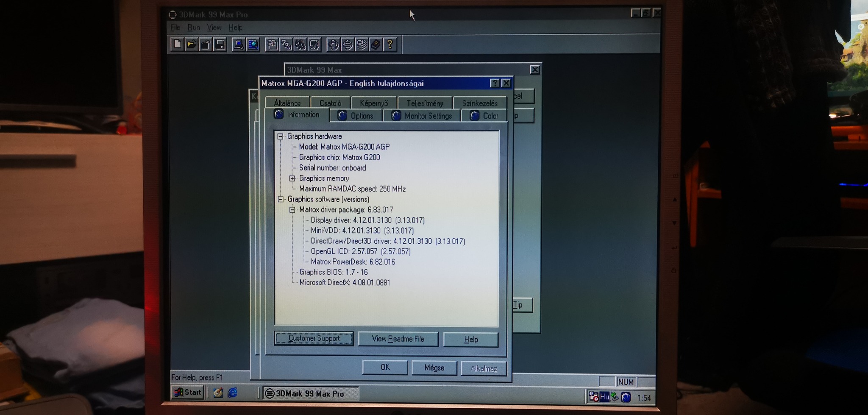The image size is (868, 415).
Task: Confirm the dialog with OK
Action: click(x=385, y=367)
